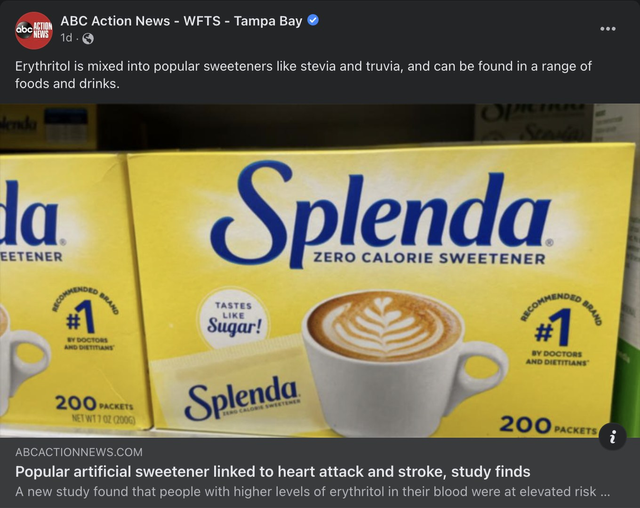
Task: Click the Zero Calorie Sweetener text
Action: (429, 258)
